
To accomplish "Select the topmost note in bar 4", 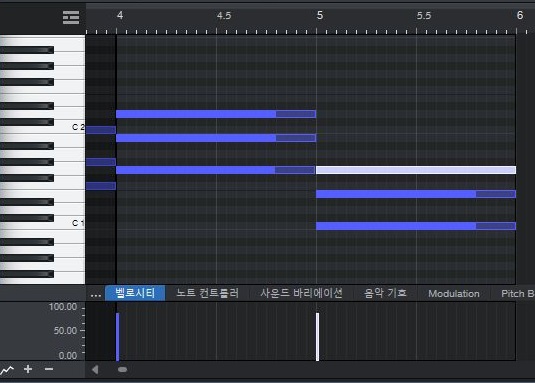I will 216,114.
